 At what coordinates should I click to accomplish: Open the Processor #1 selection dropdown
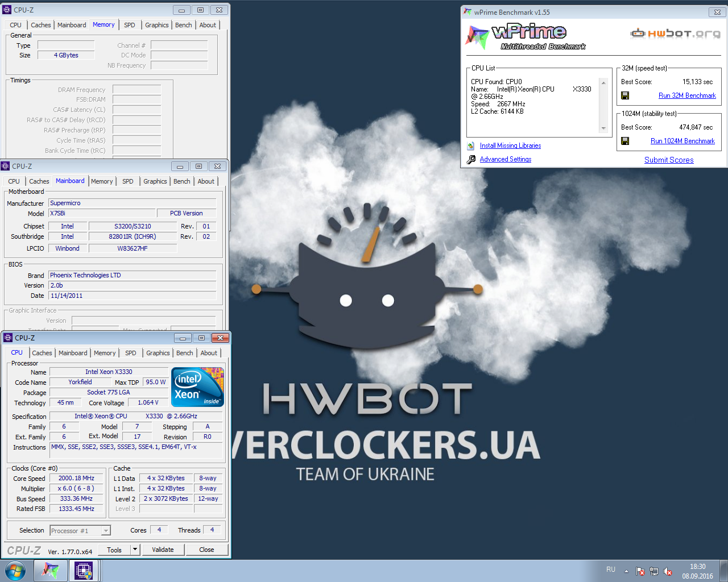[x=106, y=531]
